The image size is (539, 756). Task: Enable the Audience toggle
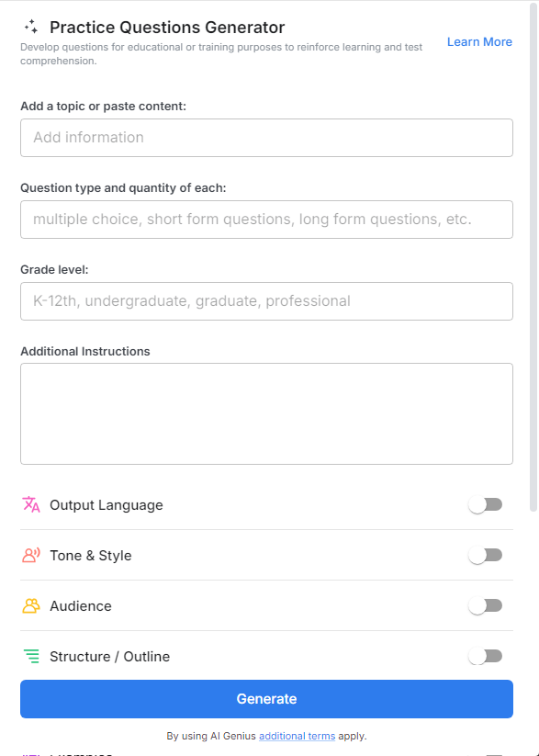486,605
